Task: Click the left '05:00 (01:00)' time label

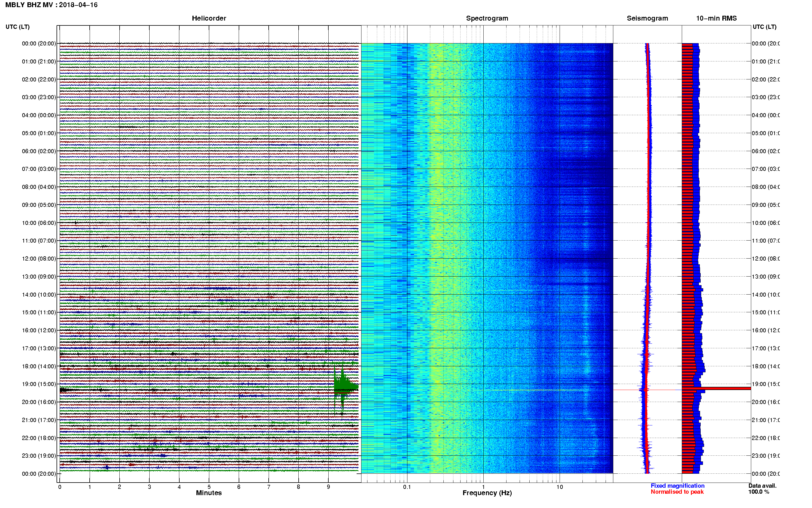Action: 39,133
